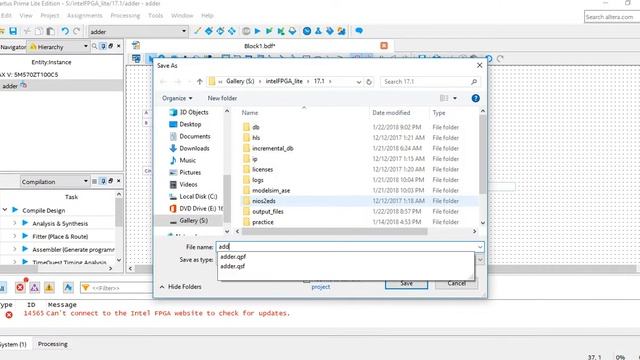Choose adder.qpf from autocomplete suggestions
Screen dimensions: 640x360
coord(233,256)
